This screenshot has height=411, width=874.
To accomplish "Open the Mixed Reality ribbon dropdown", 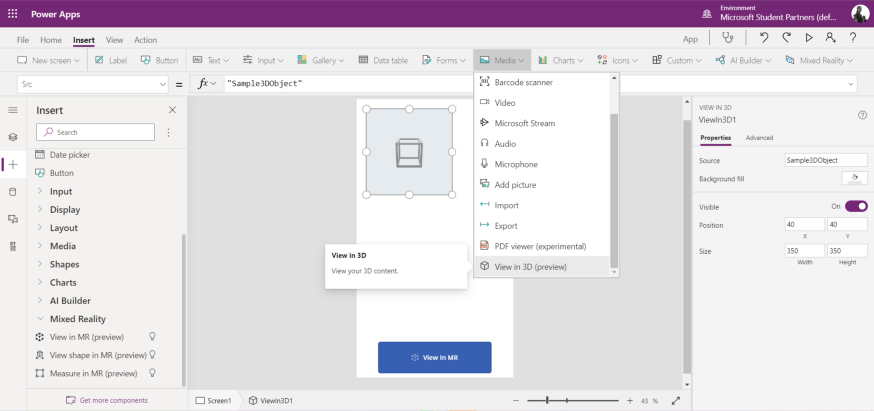I will point(819,60).
